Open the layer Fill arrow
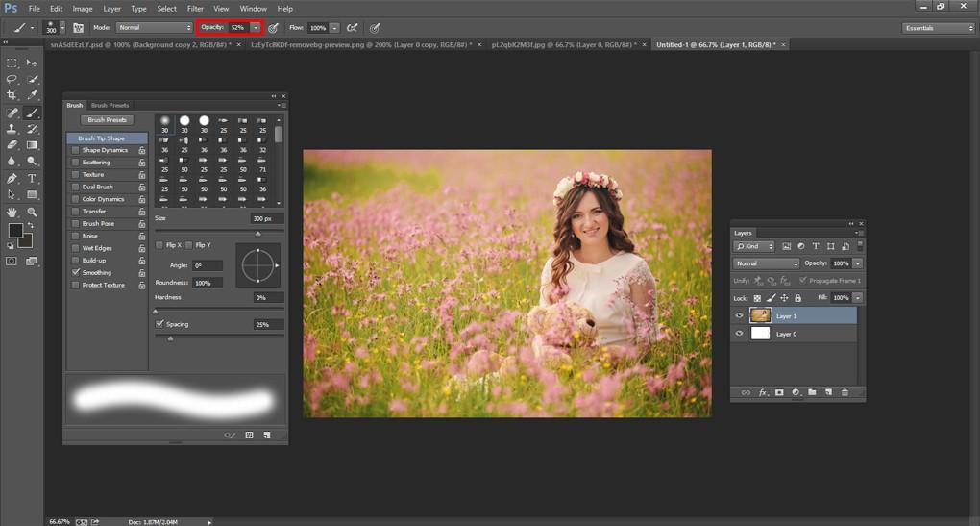Viewport: 980px width, 526px height. pyautogui.click(x=858, y=298)
